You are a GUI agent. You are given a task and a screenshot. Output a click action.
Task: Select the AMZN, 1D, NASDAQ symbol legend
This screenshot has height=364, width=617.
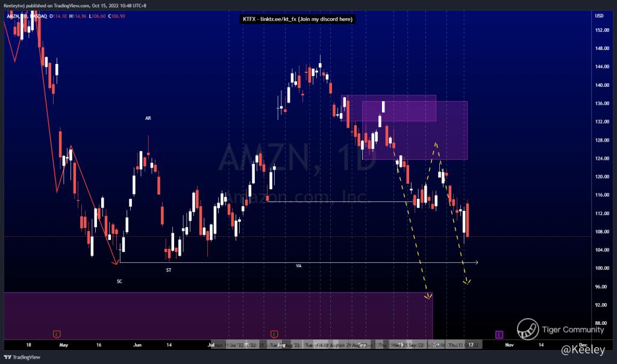[x=27, y=16]
